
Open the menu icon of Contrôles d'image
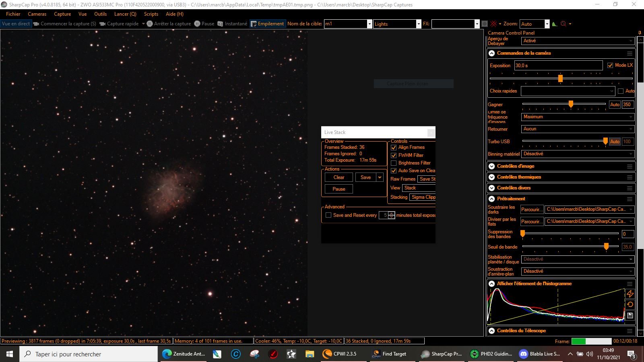coord(630,166)
